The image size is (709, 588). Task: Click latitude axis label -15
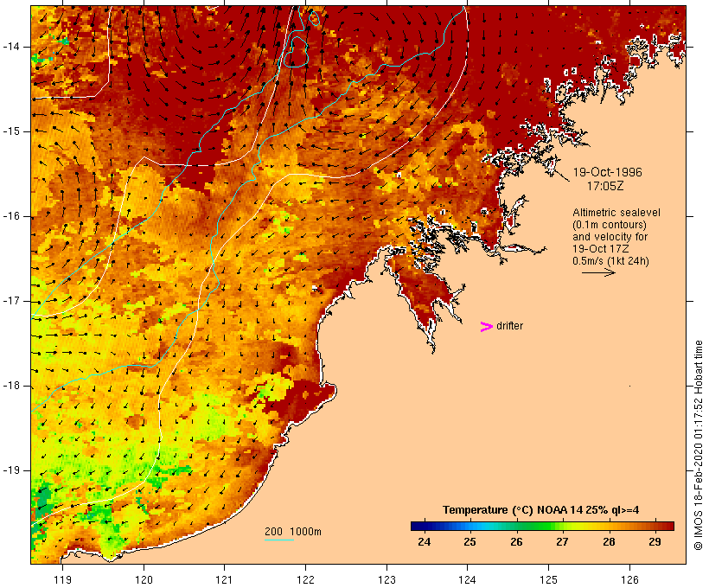pos(11,131)
